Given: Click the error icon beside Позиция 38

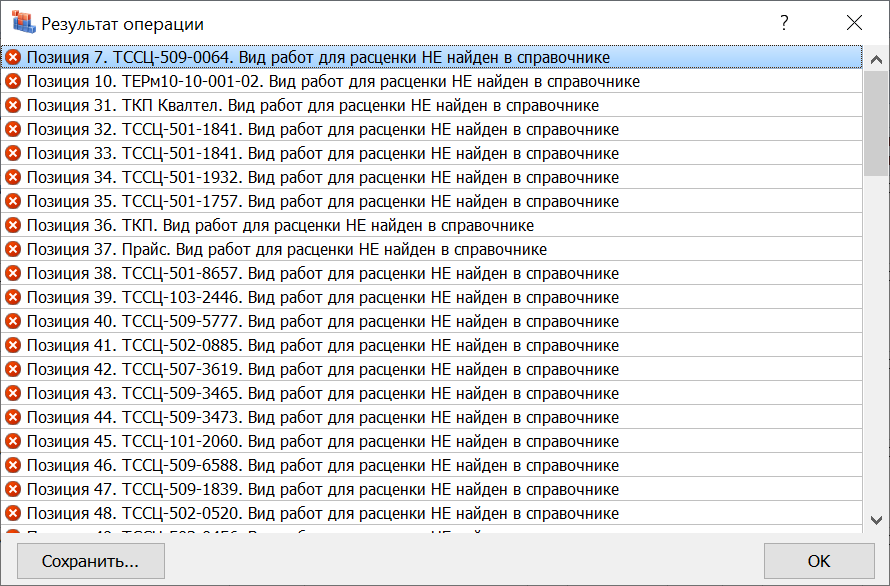Looking at the screenshot, I should pos(13,273).
